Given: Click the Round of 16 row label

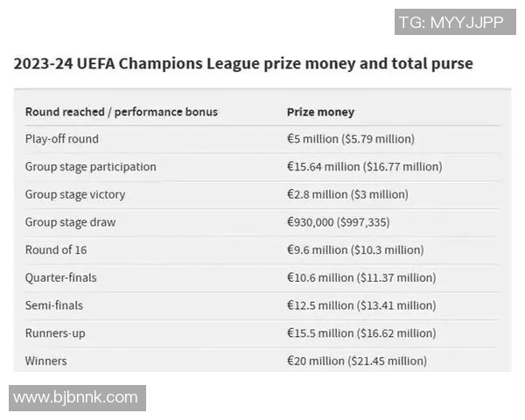Looking at the screenshot, I should (x=56, y=250).
